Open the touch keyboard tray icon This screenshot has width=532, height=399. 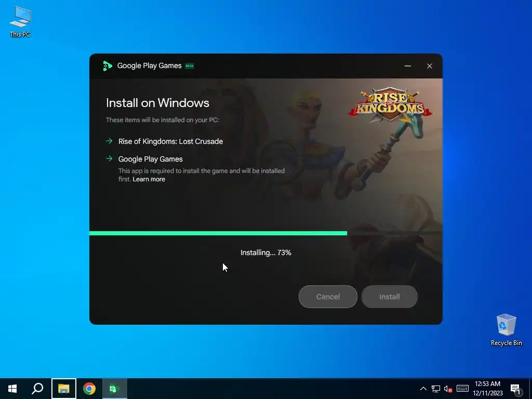[x=462, y=389]
